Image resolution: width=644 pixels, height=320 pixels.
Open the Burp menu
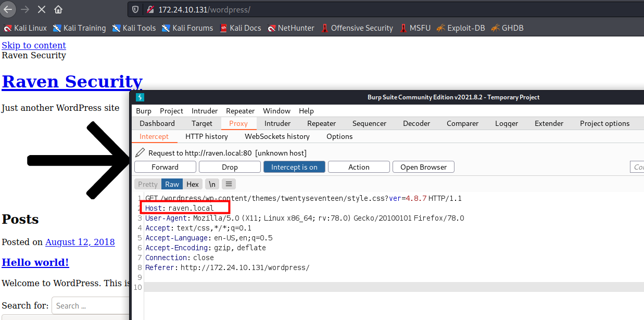pyautogui.click(x=144, y=111)
